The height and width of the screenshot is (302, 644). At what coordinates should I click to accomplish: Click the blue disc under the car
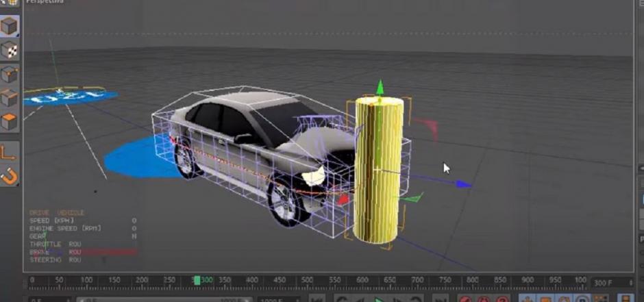pos(138,160)
